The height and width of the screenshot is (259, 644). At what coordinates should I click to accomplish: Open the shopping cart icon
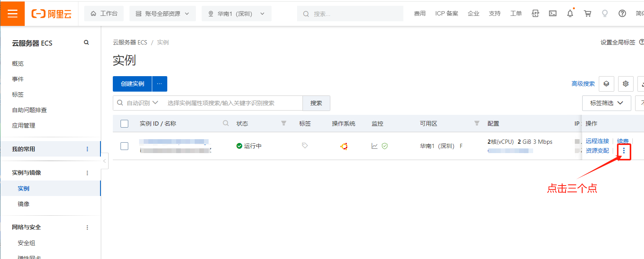(x=588, y=14)
